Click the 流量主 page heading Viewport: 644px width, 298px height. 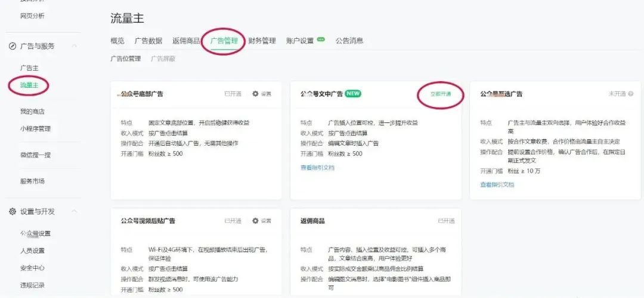tap(128, 18)
